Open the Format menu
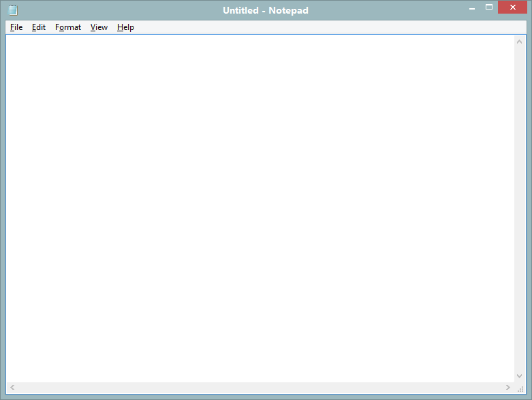Viewport: 532px width, 400px height. (x=68, y=27)
